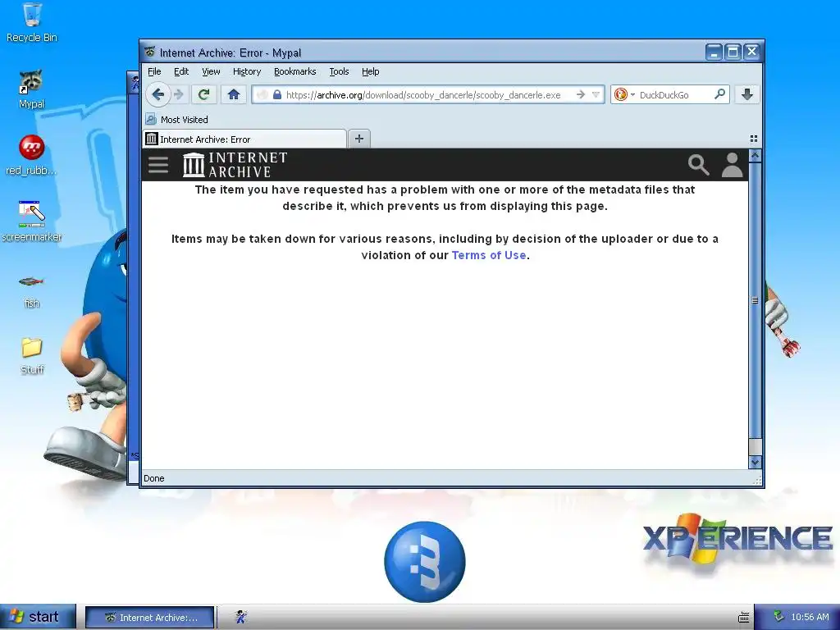Image resolution: width=840 pixels, height=630 pixels.
Task: Open the Downloads panel arrow button
Action: (x=747, y=95)
